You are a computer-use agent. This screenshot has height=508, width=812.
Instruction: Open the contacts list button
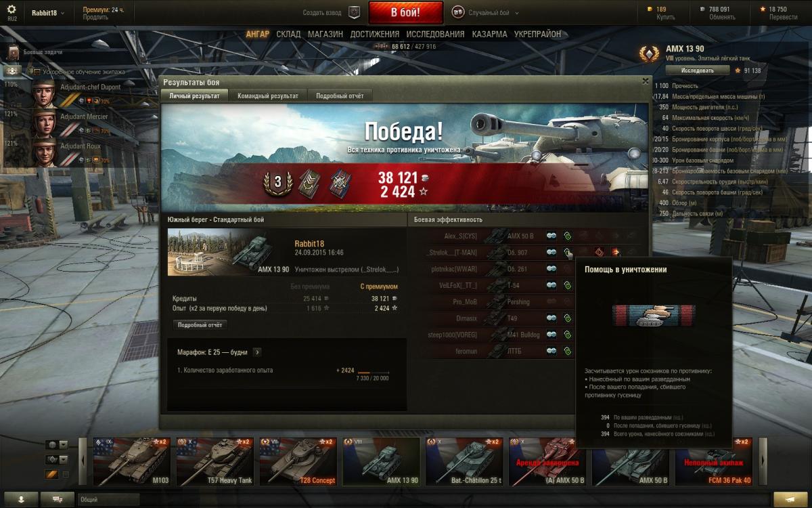tap(20, 499)
